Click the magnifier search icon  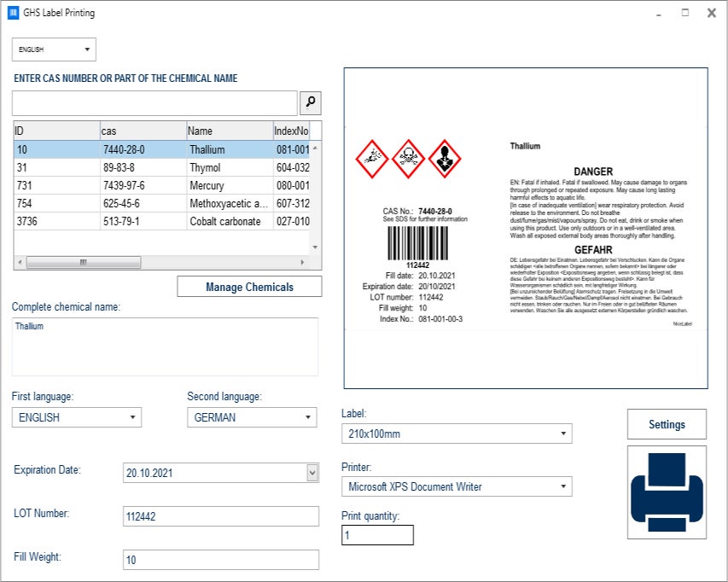tap(311, 103)
